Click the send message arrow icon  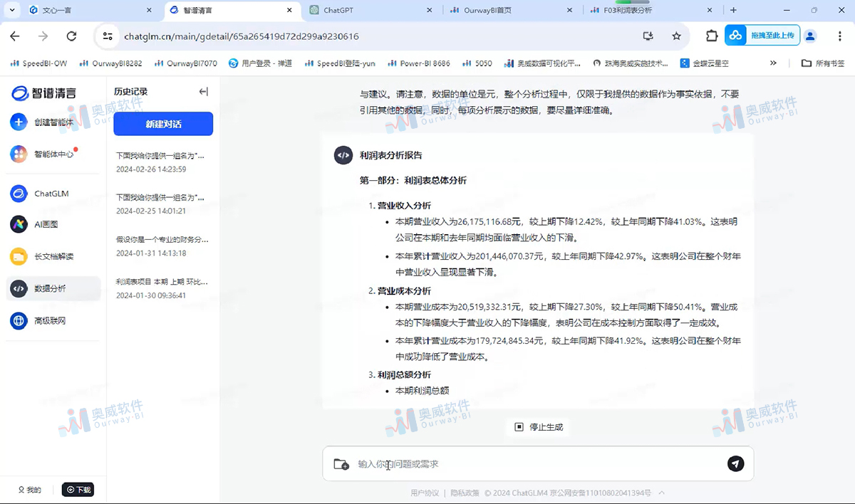(x=735, y=463)
